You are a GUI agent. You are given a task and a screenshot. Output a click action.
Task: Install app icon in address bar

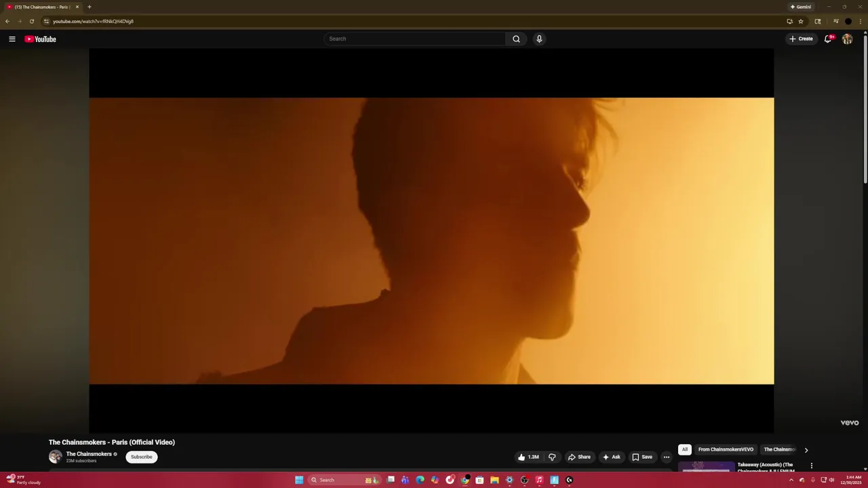click(x=789, y=21)
